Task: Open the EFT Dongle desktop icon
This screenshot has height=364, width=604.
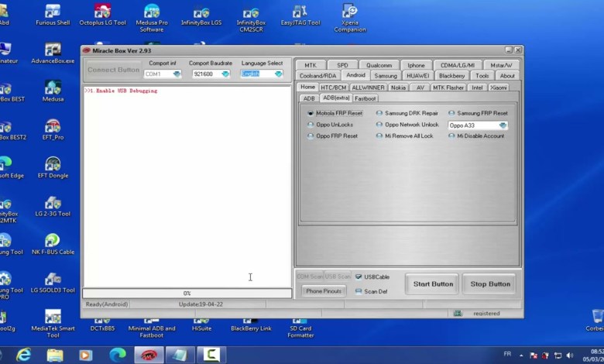Action: tap(53, 166)
